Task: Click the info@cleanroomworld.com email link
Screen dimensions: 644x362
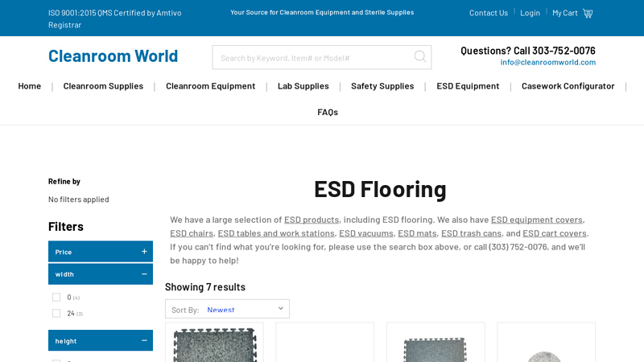Action: pyautogui.click(x=548, y=63)
